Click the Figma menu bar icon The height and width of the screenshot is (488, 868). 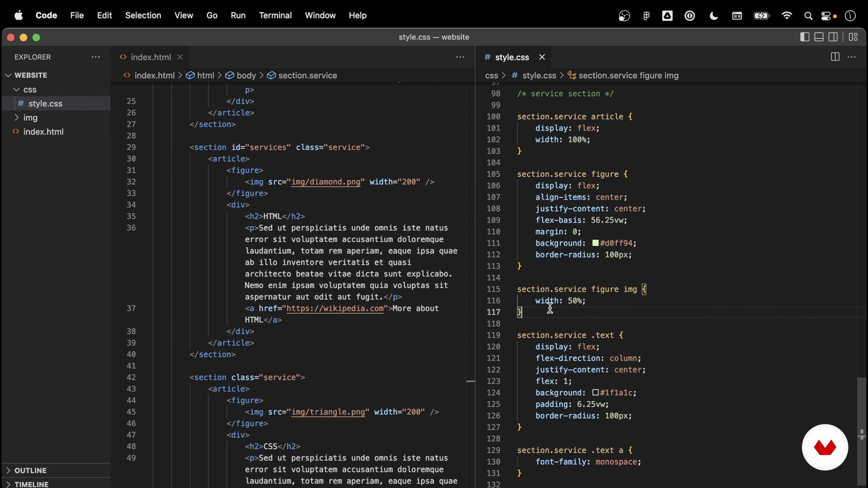pos(646,16)
